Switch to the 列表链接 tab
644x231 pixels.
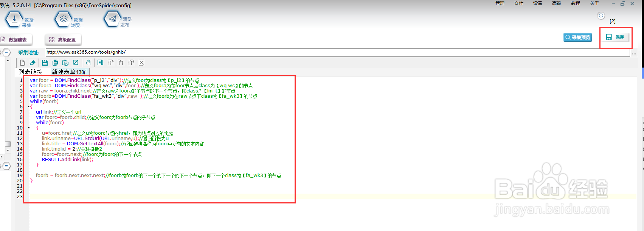pyautogui.click(x=33, y=72)
